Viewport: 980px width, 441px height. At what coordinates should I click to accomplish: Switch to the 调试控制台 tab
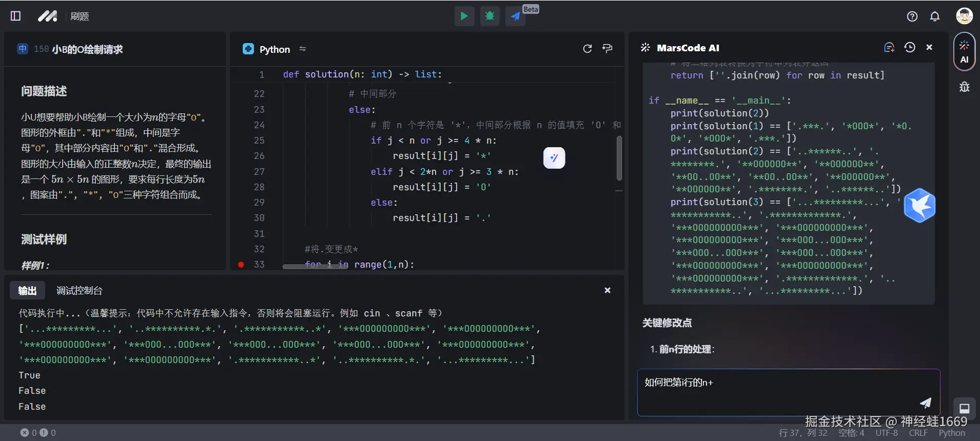[x=79, y=291]
